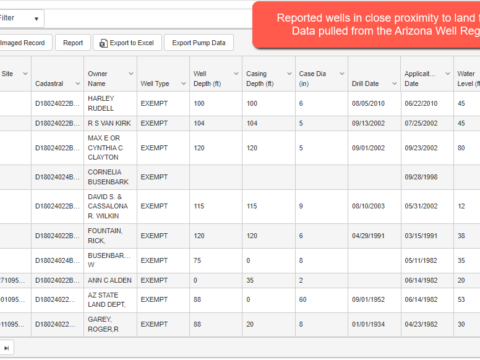Open the Drill Date column menu chevron
Screen dimensions: 480x360
click(x=394, y=84)
